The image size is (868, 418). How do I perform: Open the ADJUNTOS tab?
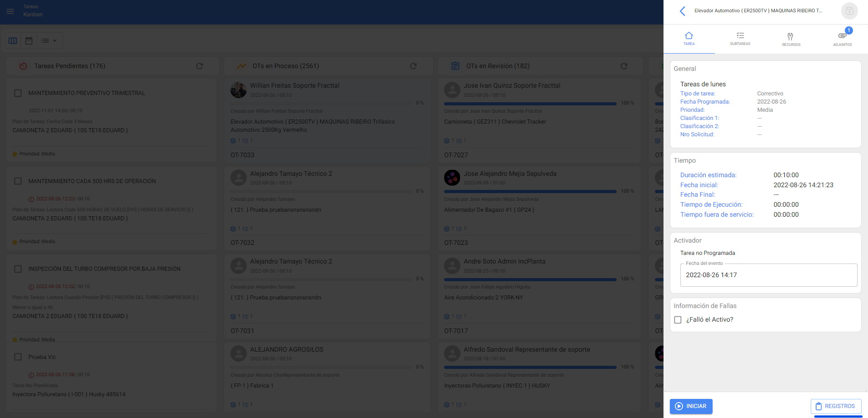pyautogui.click(x=842, y=38)
